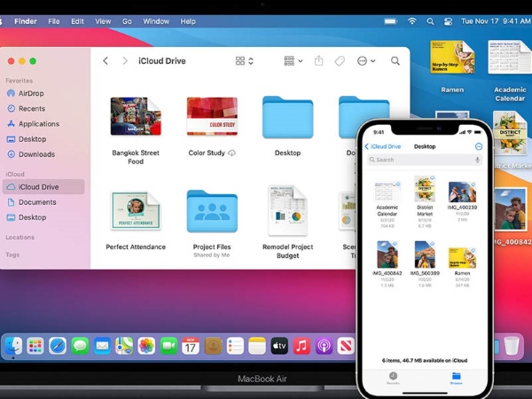Click the Share icon in Finder toolbar
532x399 pixels.
[319, 61]
